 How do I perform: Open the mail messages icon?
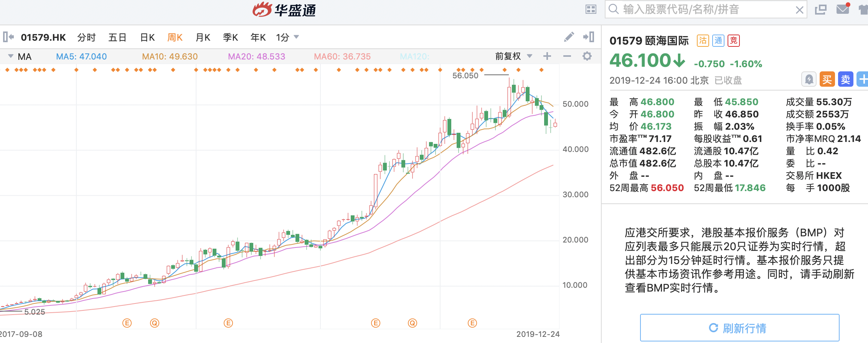pos(843,9)
